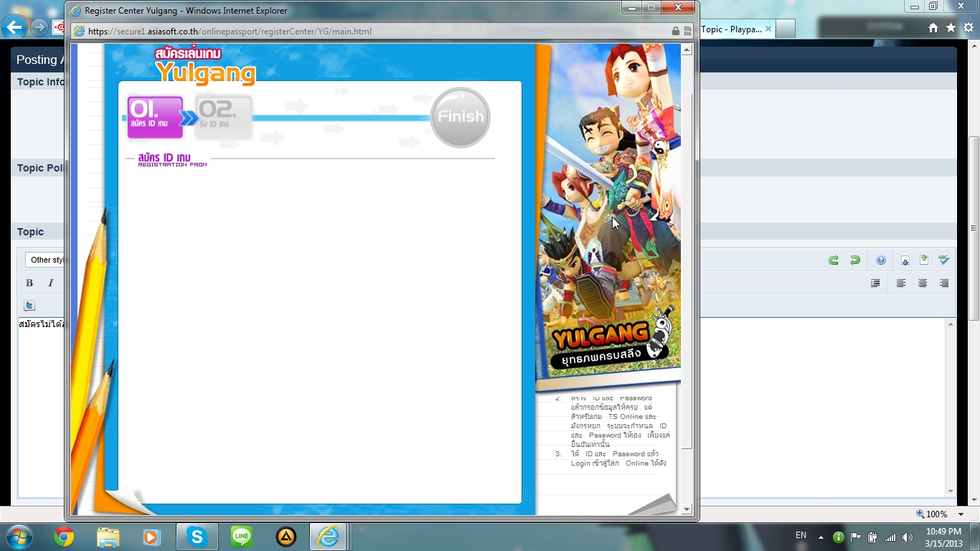Screen dimensions: 980x551
Task: Open the Windows Start button
Action: pos(18,537)
